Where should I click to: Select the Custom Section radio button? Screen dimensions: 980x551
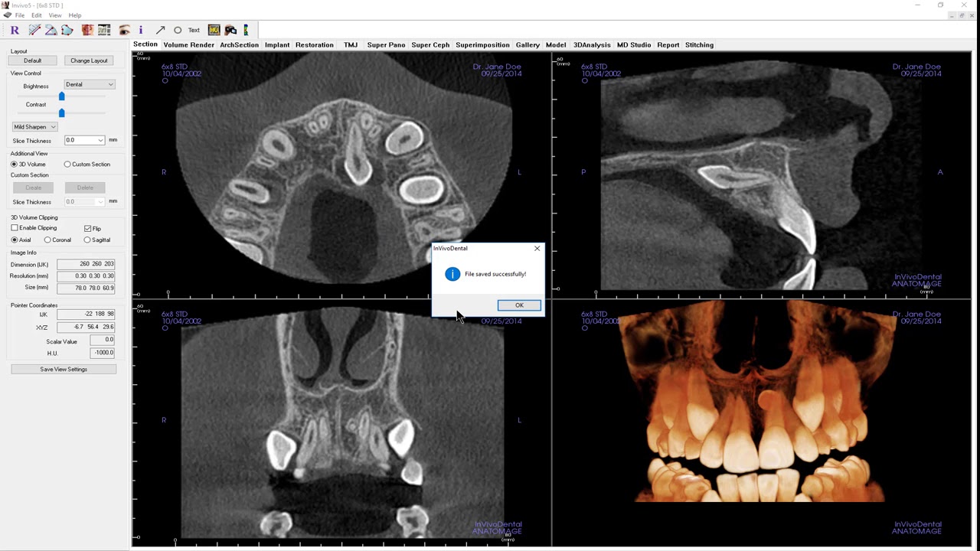[x=67, y=165]
